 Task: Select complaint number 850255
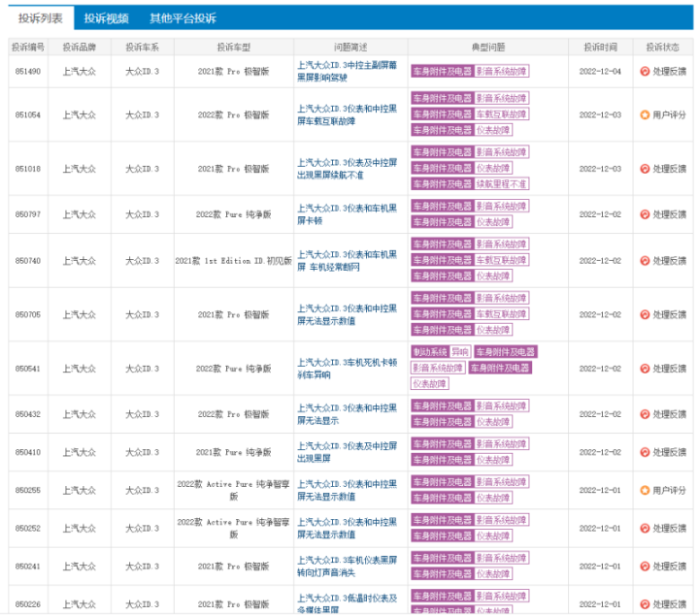(x=27, y=490)
